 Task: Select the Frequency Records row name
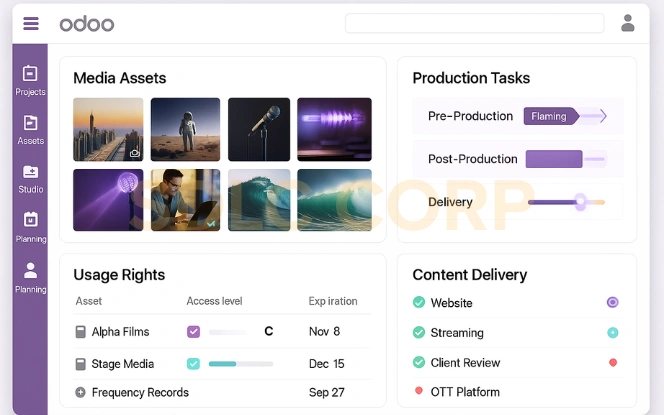click(x=140, y=393)
